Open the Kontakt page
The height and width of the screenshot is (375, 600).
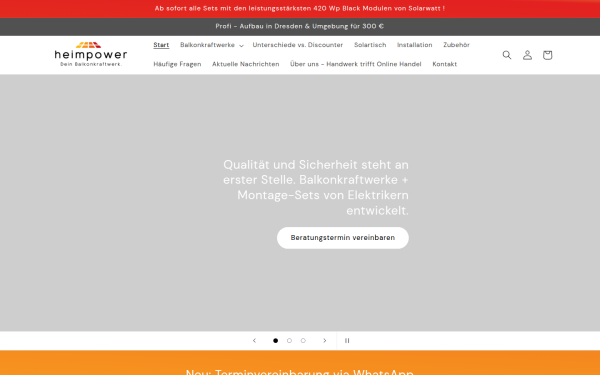point(445,64)
